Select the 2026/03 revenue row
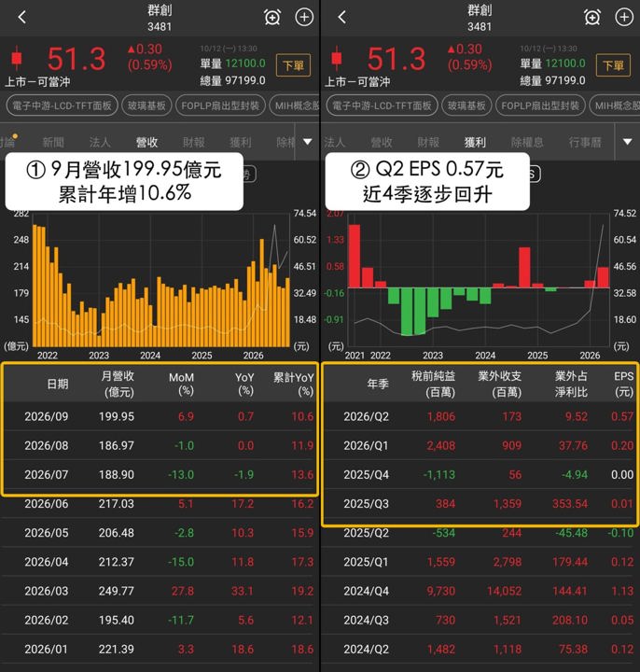 (160, 591)
